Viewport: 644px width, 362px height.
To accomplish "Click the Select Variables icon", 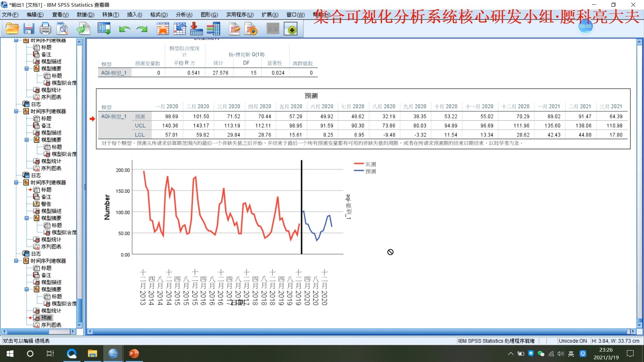I will tap(213, 29).
